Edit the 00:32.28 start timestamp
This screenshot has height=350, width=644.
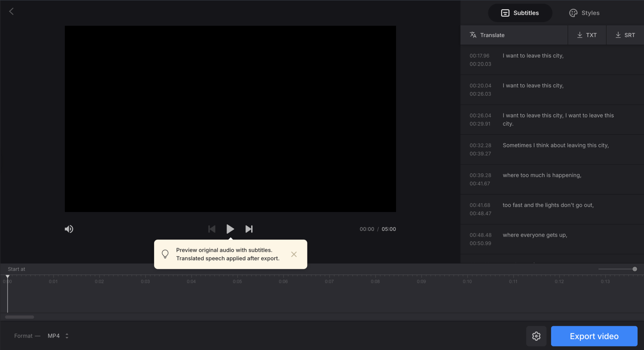coord(480,145)
